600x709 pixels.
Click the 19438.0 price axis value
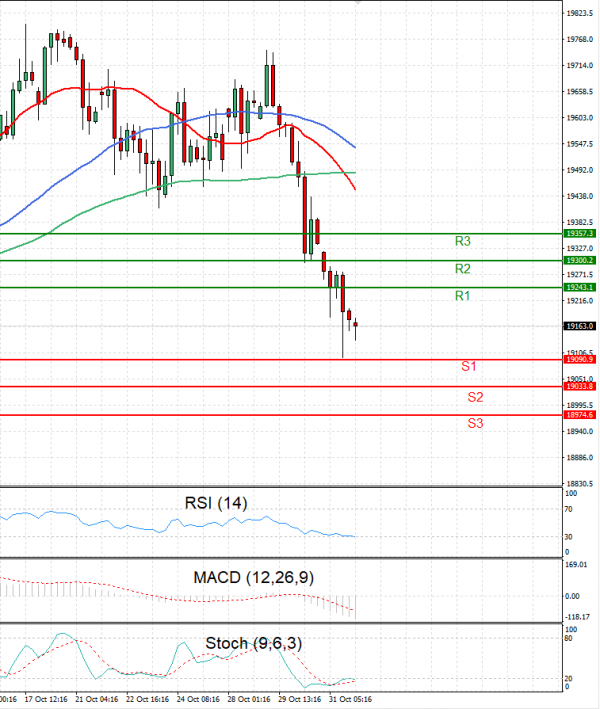(x=580, y=197)
